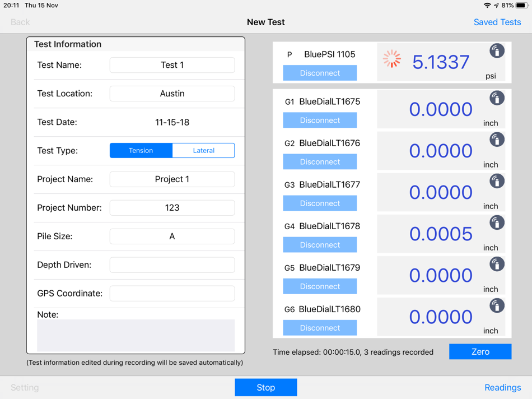Viewport: 532px width, 399px height.
Task: Tap the remote icon on the G5 gauge
Action: click(497, 264)
